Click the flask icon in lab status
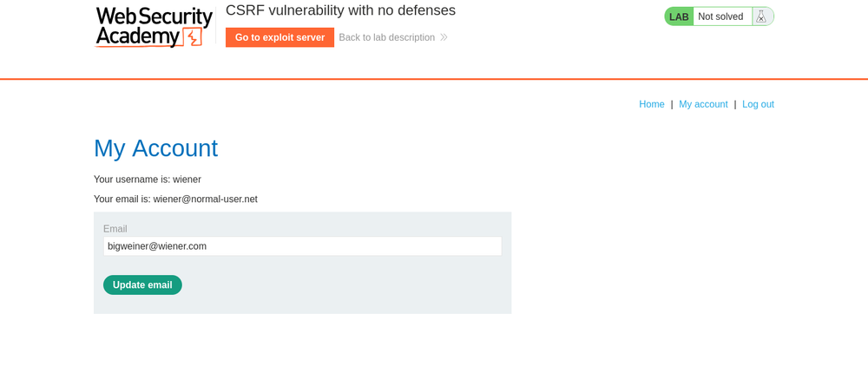 pos(761,16)
